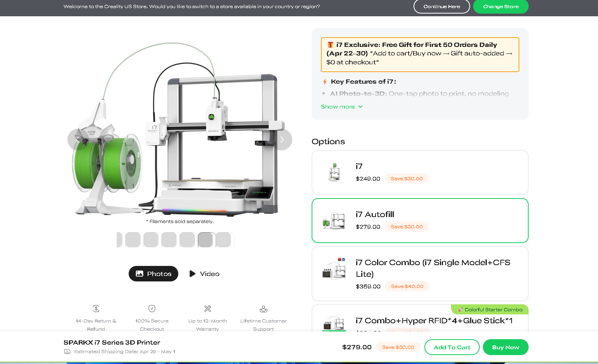Click the gift icon in the i7 Exclusive notice
Image resolution: width=598 pixels, height=364 pixels.
click(x=331, y=45)
